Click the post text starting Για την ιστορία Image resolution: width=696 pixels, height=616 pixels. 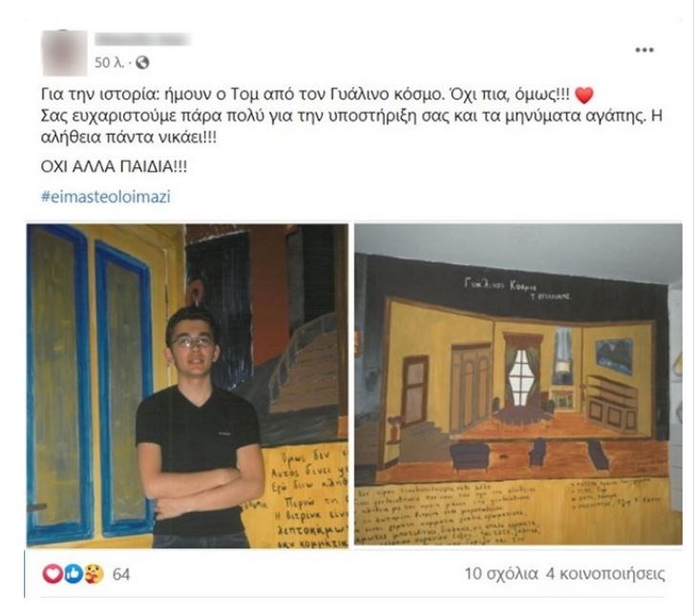[351, 116]
